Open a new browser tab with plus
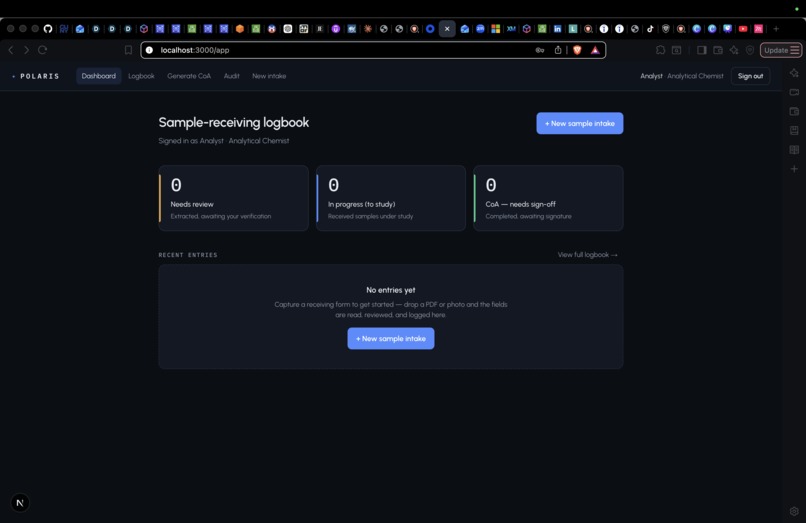 (776, 29)
